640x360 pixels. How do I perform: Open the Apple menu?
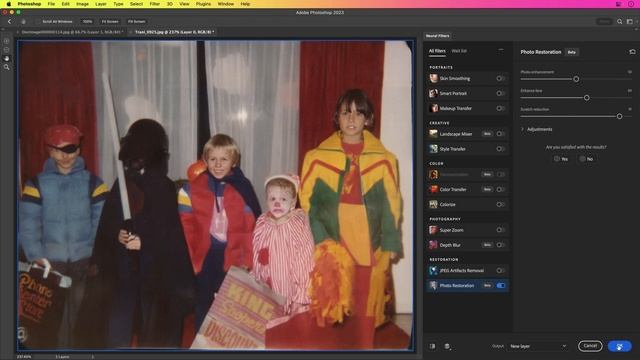9,4
